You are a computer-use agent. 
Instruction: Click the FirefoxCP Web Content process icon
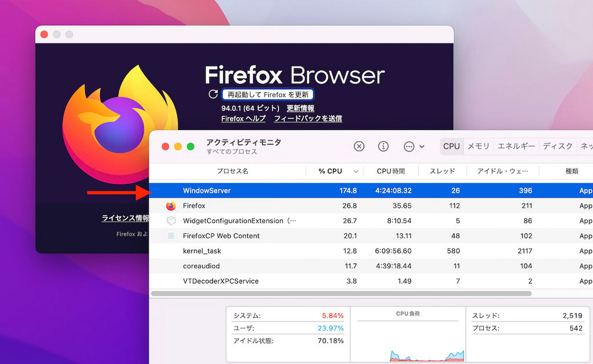pos(171,236)
